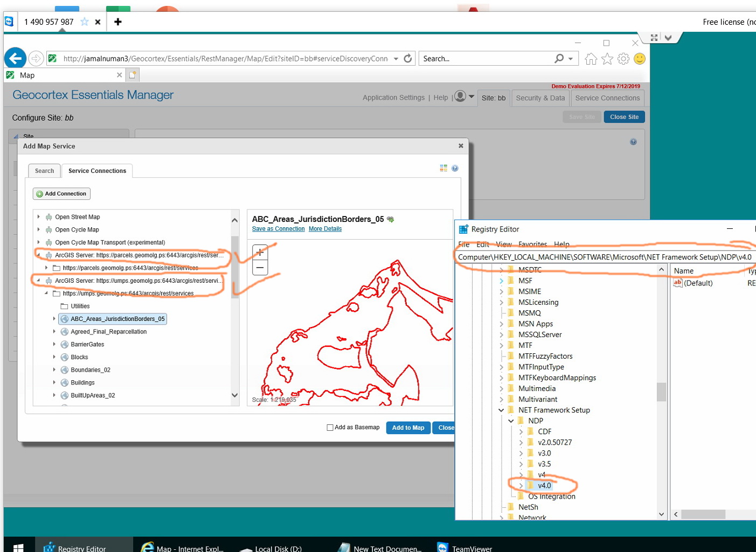756x552 pixels.
Task: Collapse the NET Framework Setup registry key
Action: coord(501,410)
